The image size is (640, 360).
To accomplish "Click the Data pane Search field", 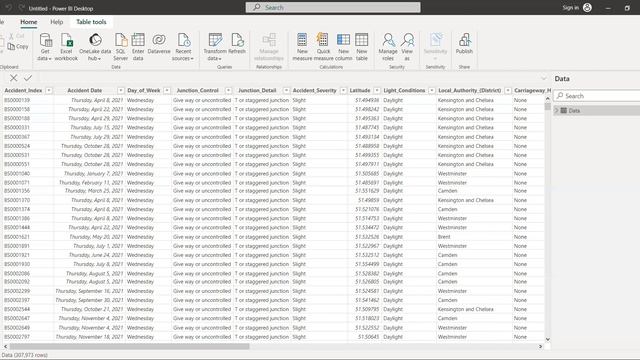I will 597,96.
